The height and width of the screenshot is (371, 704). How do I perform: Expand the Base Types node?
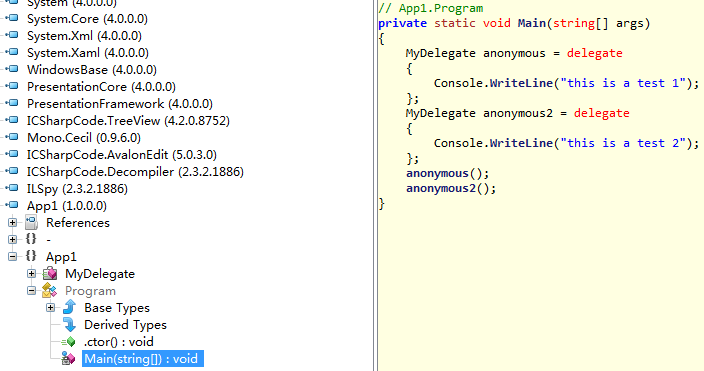coord(51,308)
